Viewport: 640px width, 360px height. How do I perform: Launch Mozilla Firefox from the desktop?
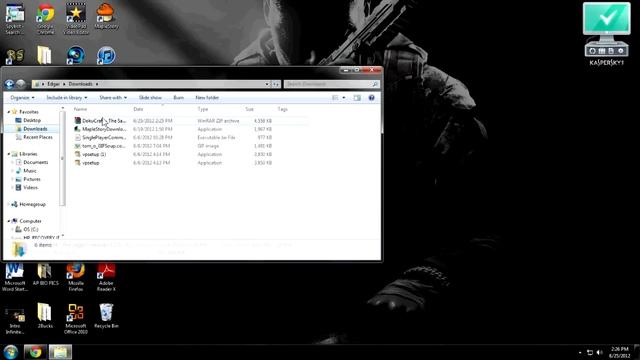pyautogui.click(x=76, y=278)
